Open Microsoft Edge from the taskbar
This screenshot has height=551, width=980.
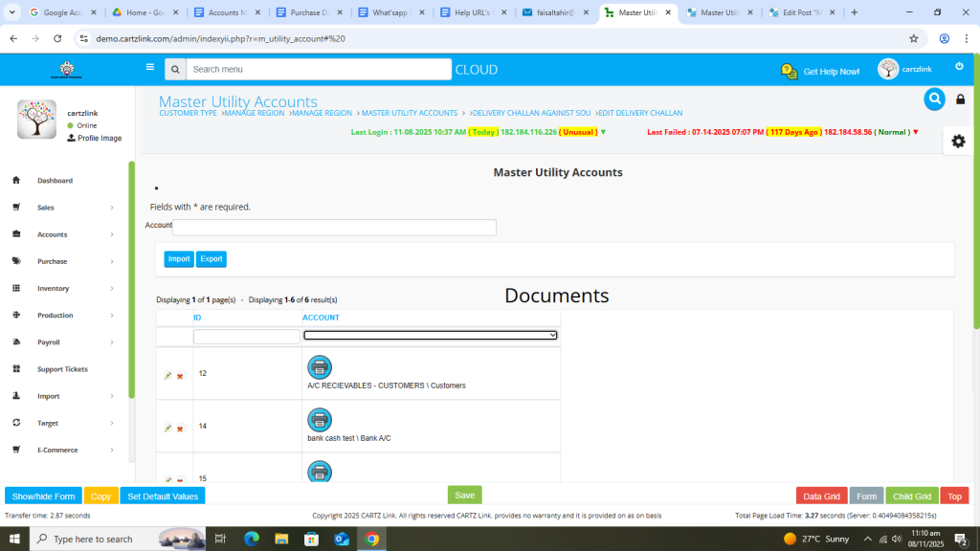(252, 540)
